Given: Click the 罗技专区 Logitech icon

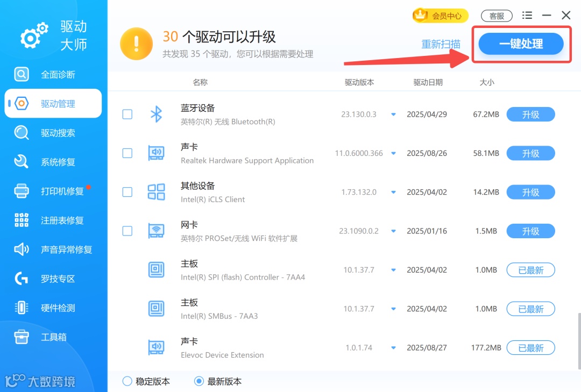Looking at the screenshot, I should point(22,278).
